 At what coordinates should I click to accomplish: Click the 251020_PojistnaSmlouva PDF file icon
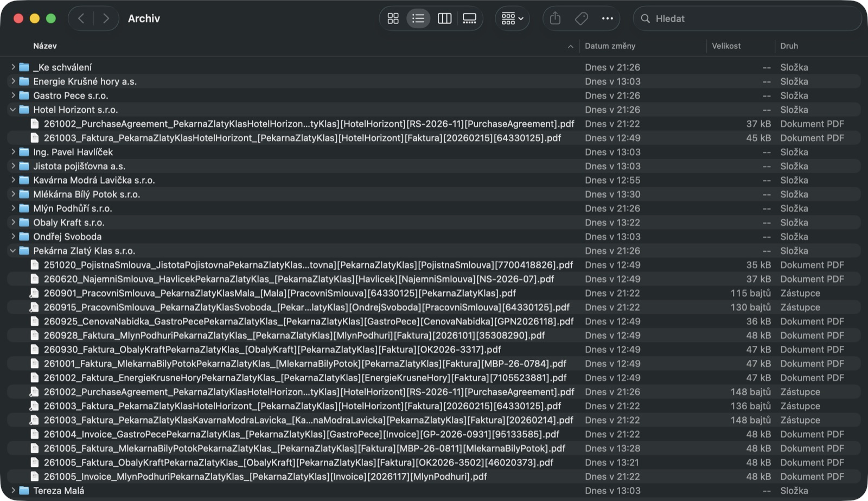[x=35, y=264]
